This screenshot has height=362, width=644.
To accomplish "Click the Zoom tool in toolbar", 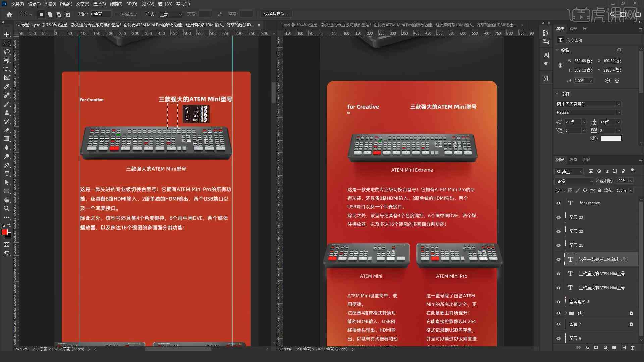I will 6,208.
